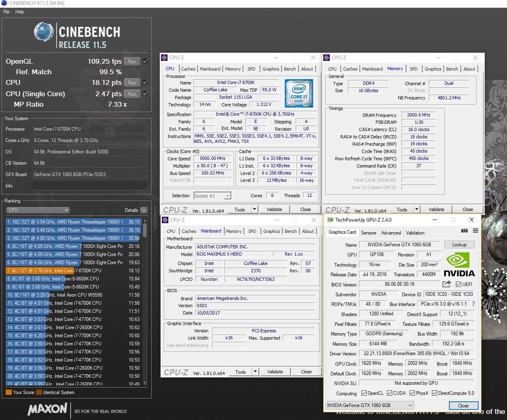Open SPD tab in Memory CPU-Z window
Image resolution: width=507 pixels, height=420 pixels.
coord(414,69)
